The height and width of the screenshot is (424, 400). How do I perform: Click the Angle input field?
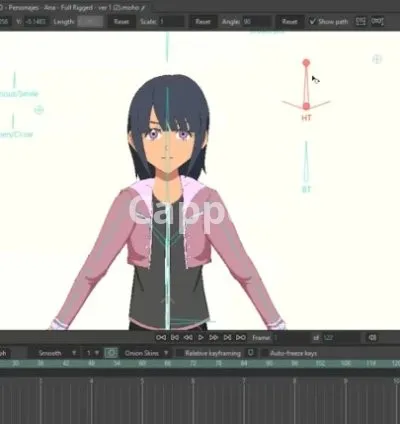257,22
